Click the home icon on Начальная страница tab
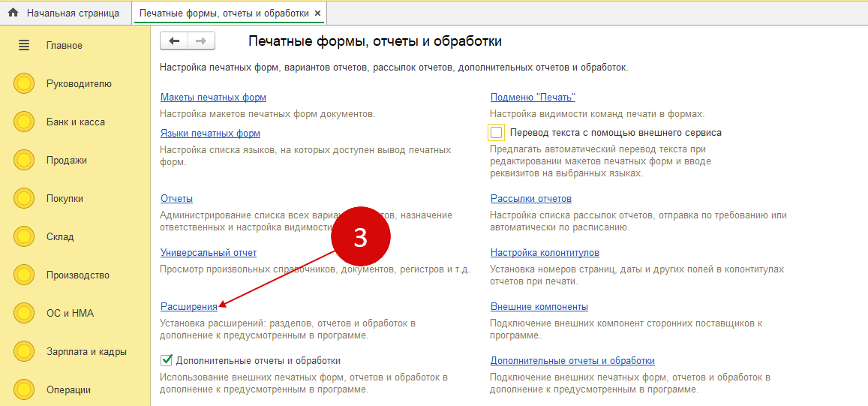 (13, 13)
